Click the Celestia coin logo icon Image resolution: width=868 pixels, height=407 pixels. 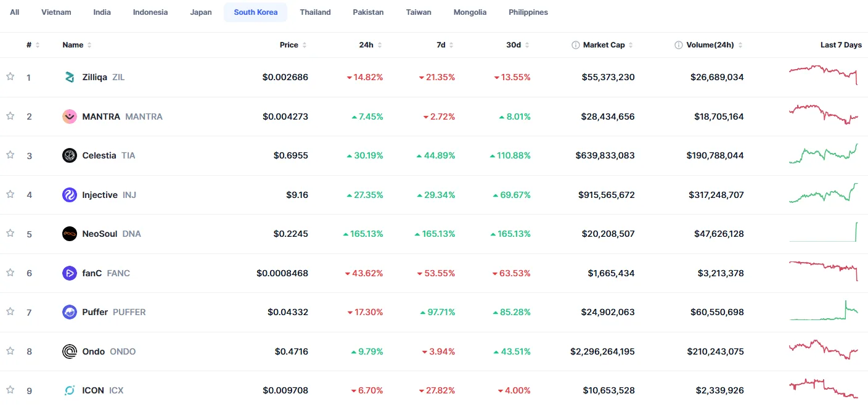70,155
